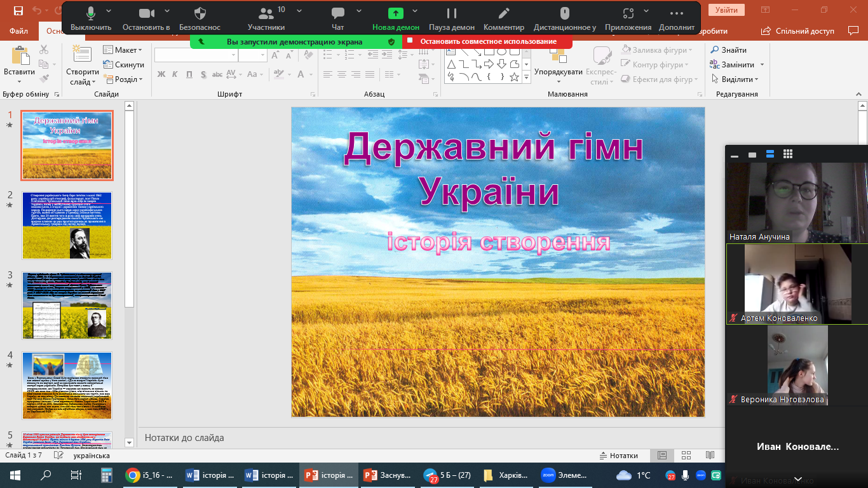Click the Нотатки notes button in status bar

[x=619, y=456]
